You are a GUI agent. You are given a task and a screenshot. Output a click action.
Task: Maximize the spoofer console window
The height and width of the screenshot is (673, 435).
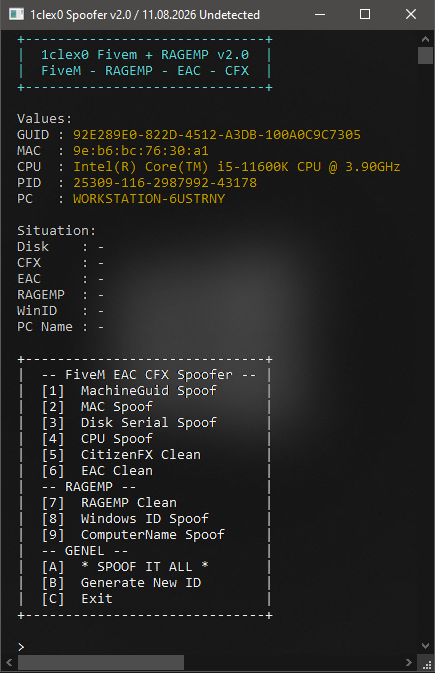[x=365, y=15]
